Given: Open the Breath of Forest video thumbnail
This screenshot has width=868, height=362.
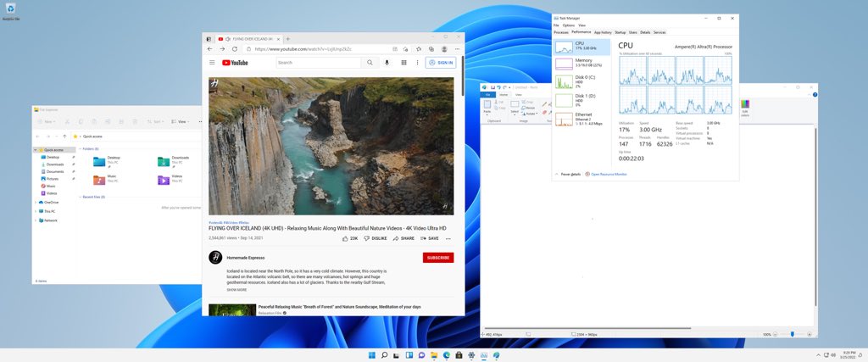Looking at the screenshot, I should (232, 310).
